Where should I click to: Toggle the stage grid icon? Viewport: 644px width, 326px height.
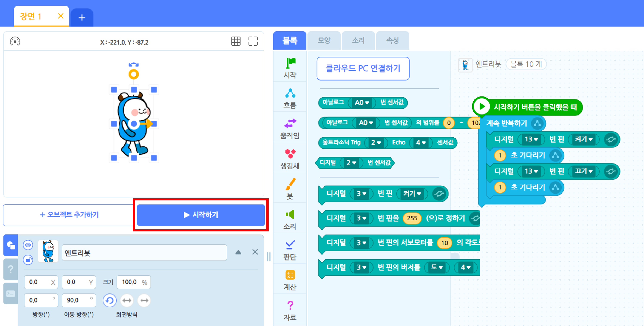click(235, 41)
